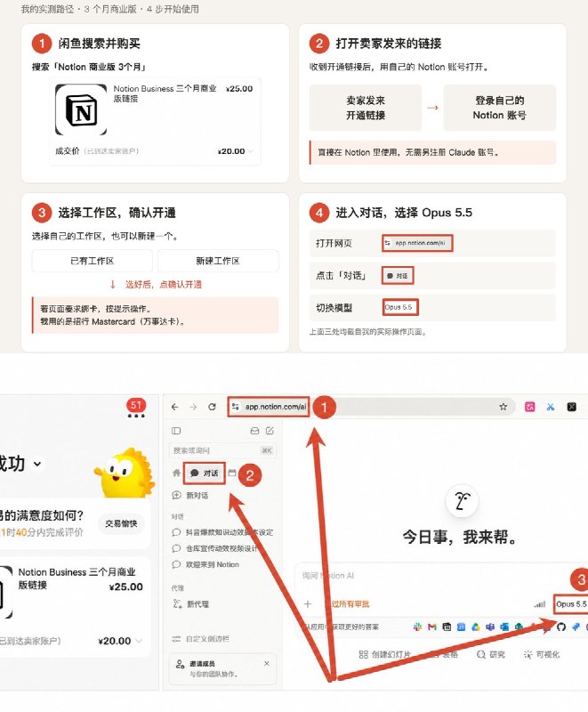Click the 交易愉快 rating button
This screenshot has width=588, height=712.
click(x=121, y=523)
